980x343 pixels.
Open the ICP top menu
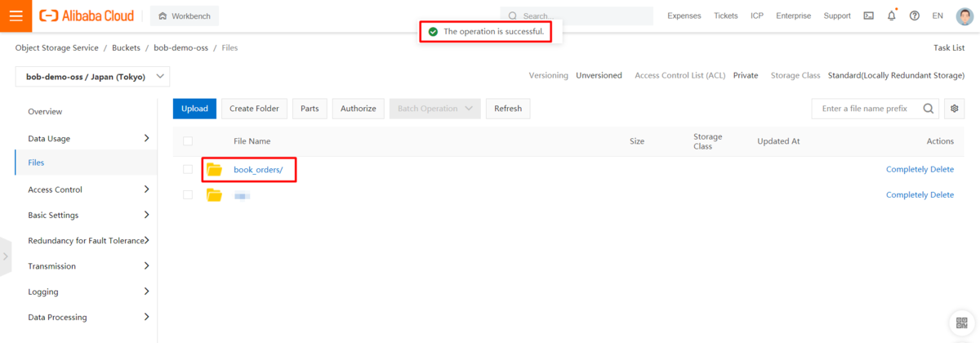tap(757, 16)
